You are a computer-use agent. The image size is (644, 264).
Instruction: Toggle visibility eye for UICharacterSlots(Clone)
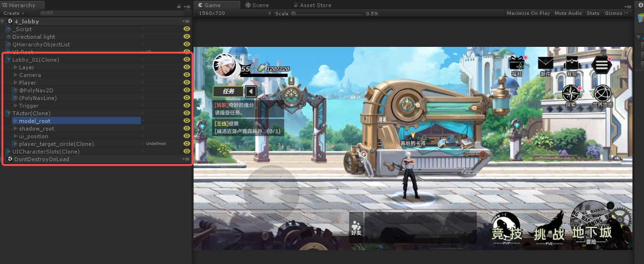pyautogui.click(x=187, y=152)
